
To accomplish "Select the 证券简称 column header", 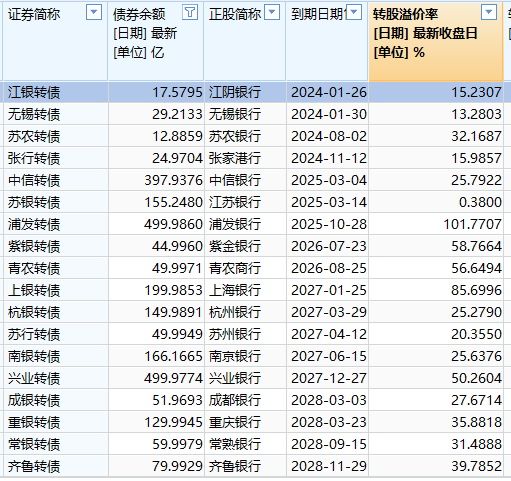I will (x=55, y=41).
